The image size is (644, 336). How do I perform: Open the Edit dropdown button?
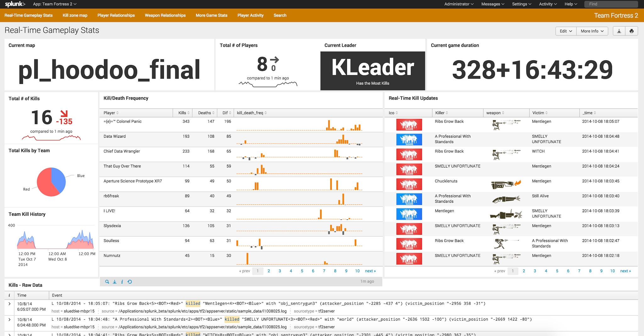[566, 31]
